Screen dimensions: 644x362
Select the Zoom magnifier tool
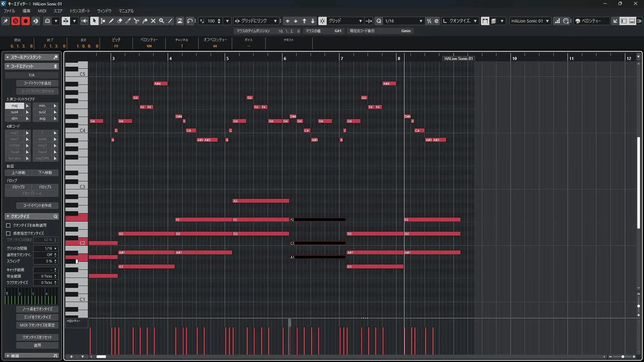tap(162, 21)
